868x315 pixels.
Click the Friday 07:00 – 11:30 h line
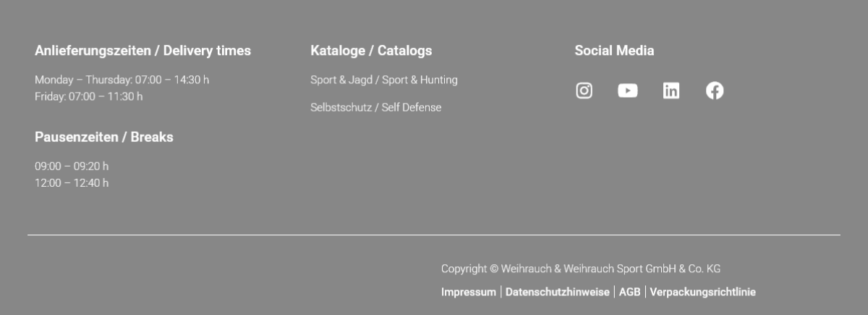coord(88,96)
